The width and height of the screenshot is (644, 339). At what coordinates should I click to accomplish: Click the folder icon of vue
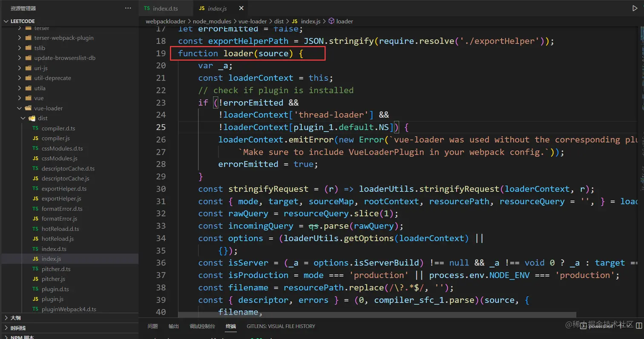pos(28,98)
